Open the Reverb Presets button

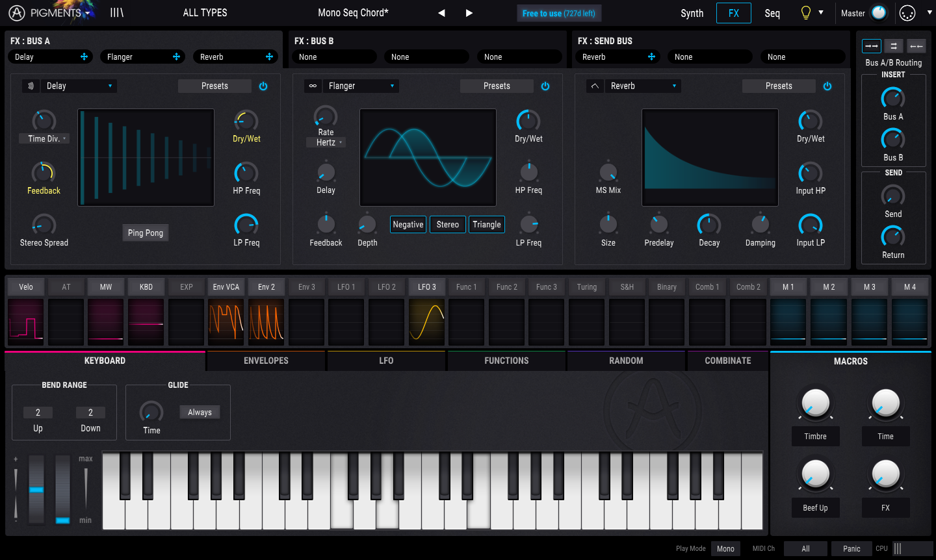(779, 86)
